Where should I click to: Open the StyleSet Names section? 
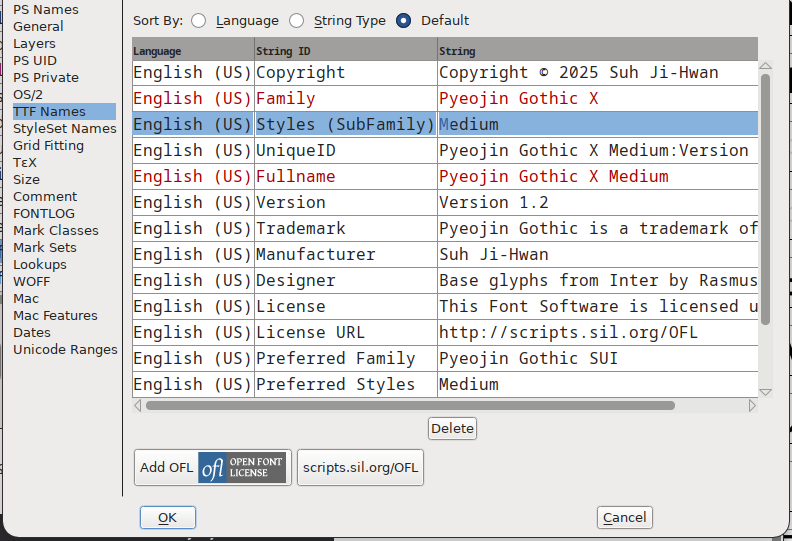pyautogui.click(x=65, y=128)
